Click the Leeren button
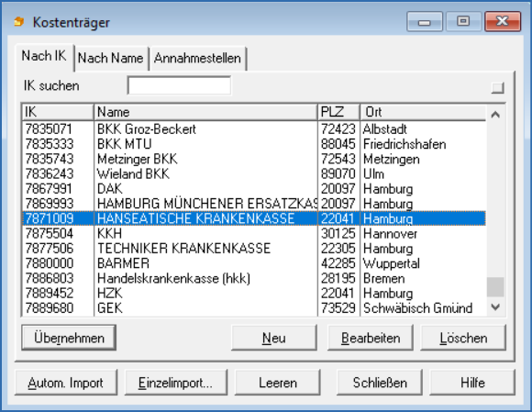 coord(278,383)
